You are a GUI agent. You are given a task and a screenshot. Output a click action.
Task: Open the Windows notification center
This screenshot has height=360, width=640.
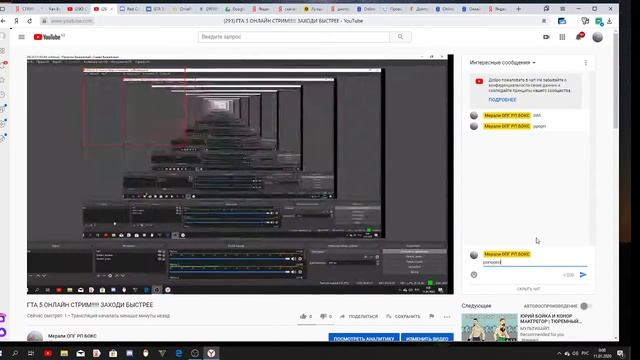620,353
